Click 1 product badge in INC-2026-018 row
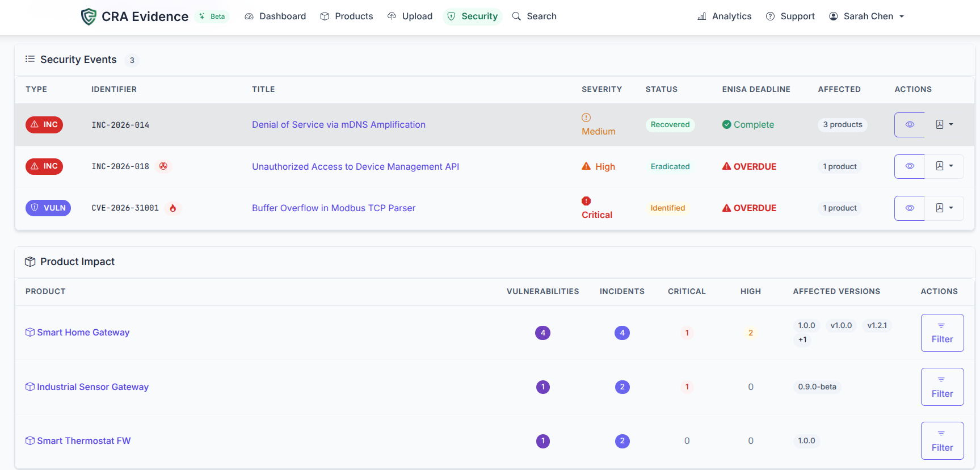980x470 pixels. click(x=840, y=167)
